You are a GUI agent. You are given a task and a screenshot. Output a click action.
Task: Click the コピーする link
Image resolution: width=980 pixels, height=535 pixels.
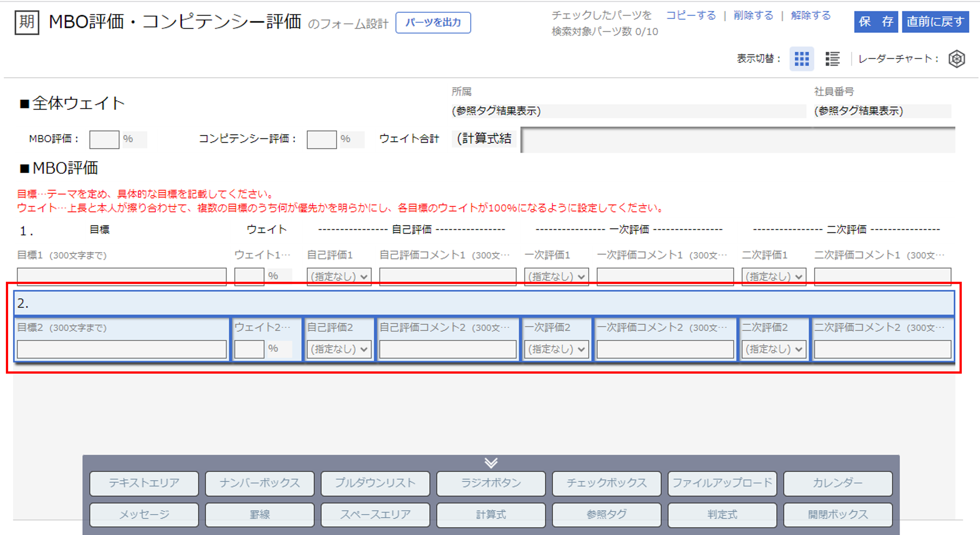(x=691, y=16)
